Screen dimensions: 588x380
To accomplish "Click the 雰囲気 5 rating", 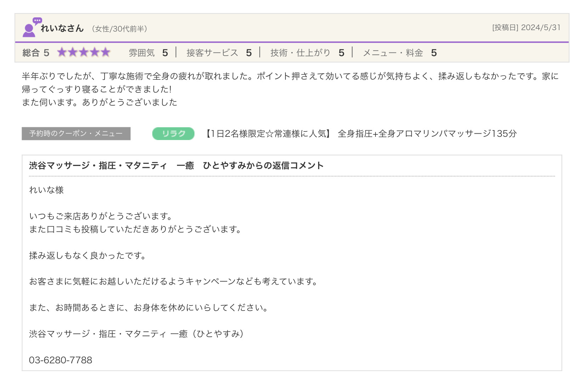I will tap(148, 53).
